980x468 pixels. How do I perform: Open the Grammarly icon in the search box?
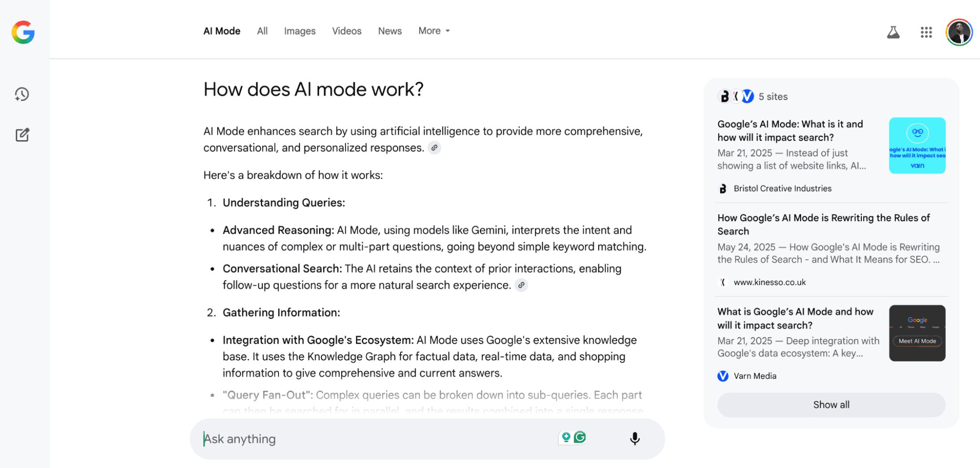tap(579, 436)
